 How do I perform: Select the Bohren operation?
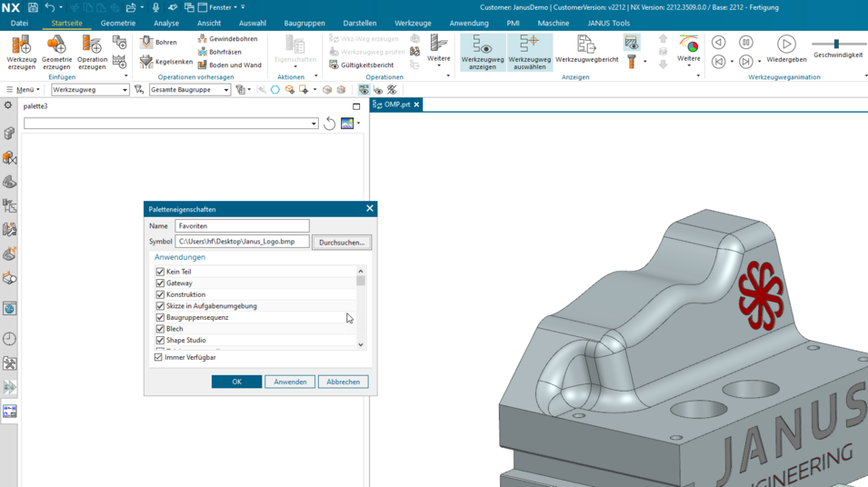158,42
